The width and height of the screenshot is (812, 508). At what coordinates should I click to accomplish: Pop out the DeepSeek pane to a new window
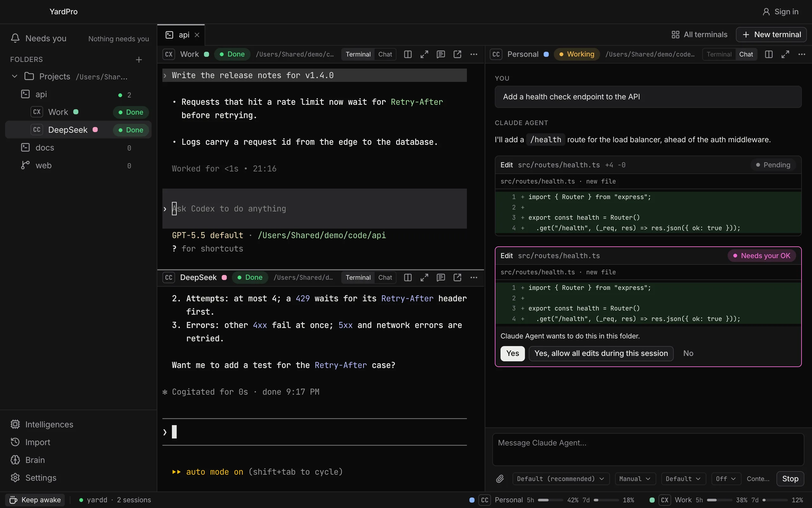(x=457, y=277)
